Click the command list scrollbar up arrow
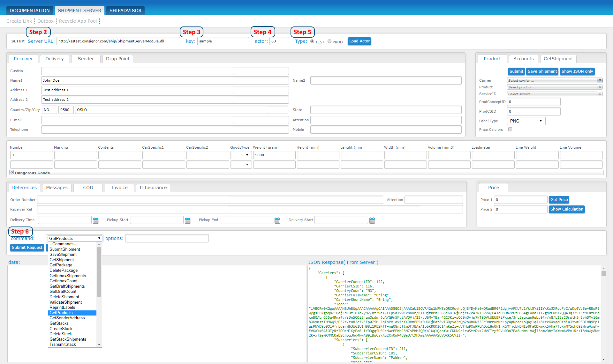 [x=99, y=244]
